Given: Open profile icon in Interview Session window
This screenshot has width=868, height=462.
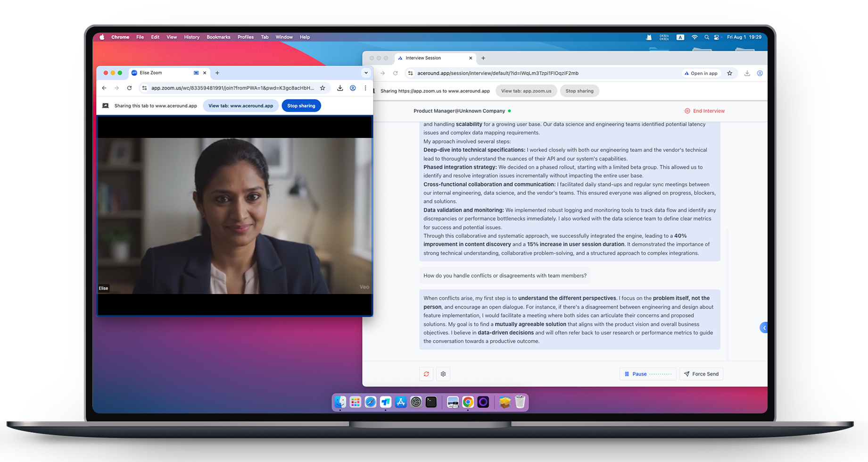Looking at the screenshot, I should 760,73.
